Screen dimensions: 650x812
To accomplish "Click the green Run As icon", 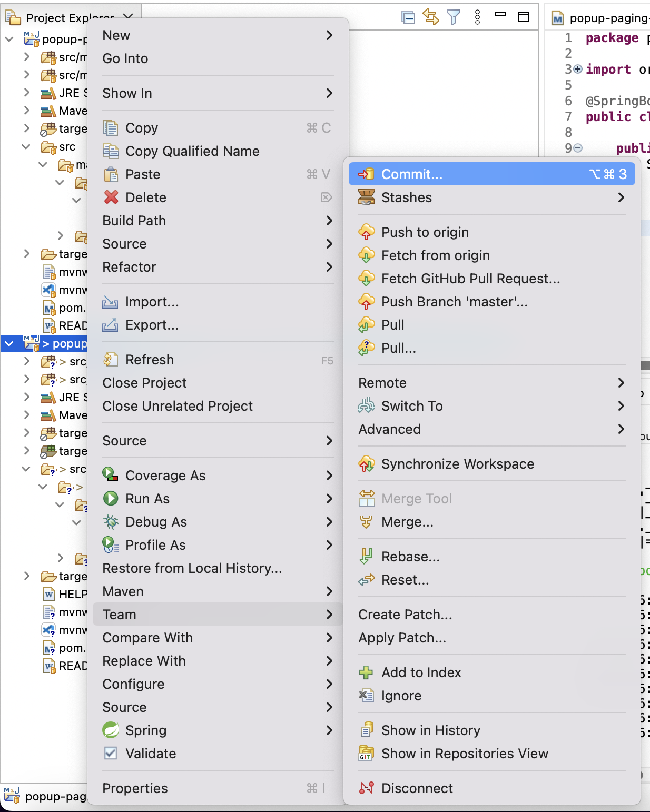I will [x=110, y=498].
